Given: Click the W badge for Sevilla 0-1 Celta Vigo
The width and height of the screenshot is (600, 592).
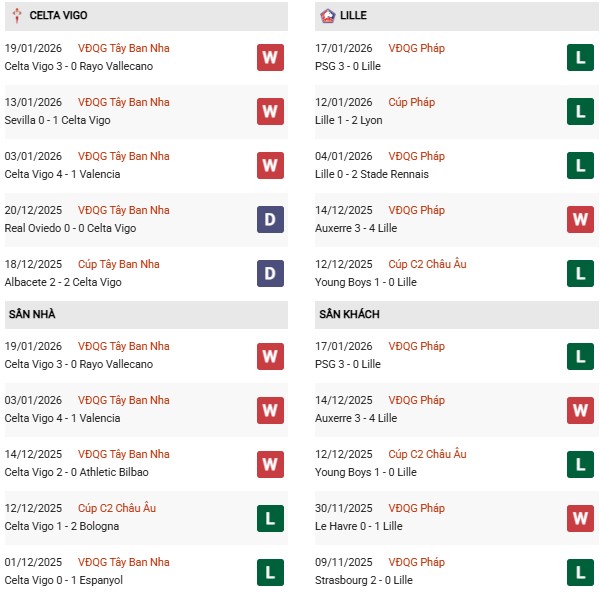Looking at the screenshot, I should click(270, 111).
